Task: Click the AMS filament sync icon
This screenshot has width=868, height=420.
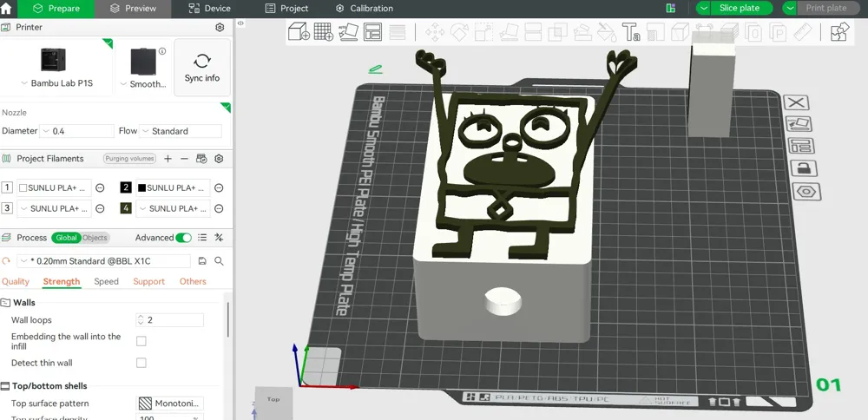Action: point(201,159)
